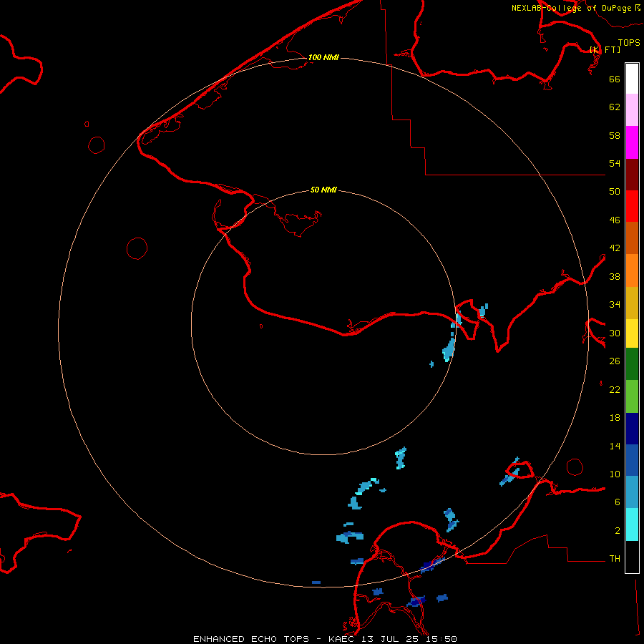Pick the navy blue swatch on the scale
The image size is (644, 644).
632,429
